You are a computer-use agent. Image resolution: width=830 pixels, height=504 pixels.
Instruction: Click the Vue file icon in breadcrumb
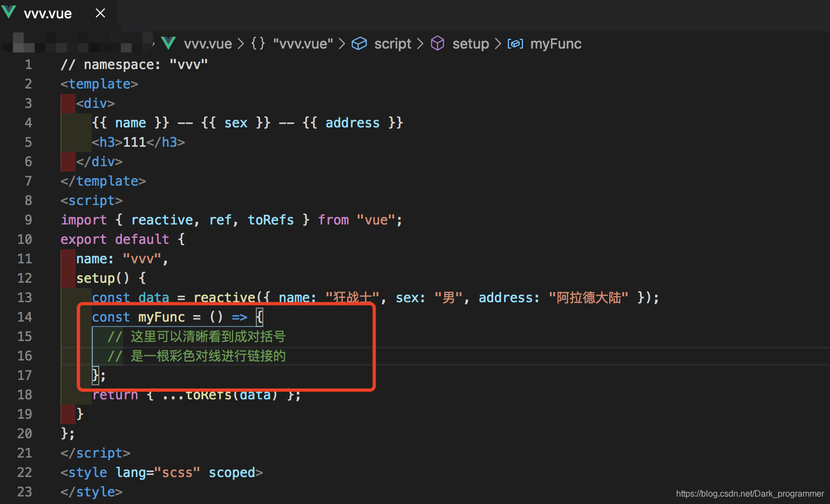click(169, 43)
